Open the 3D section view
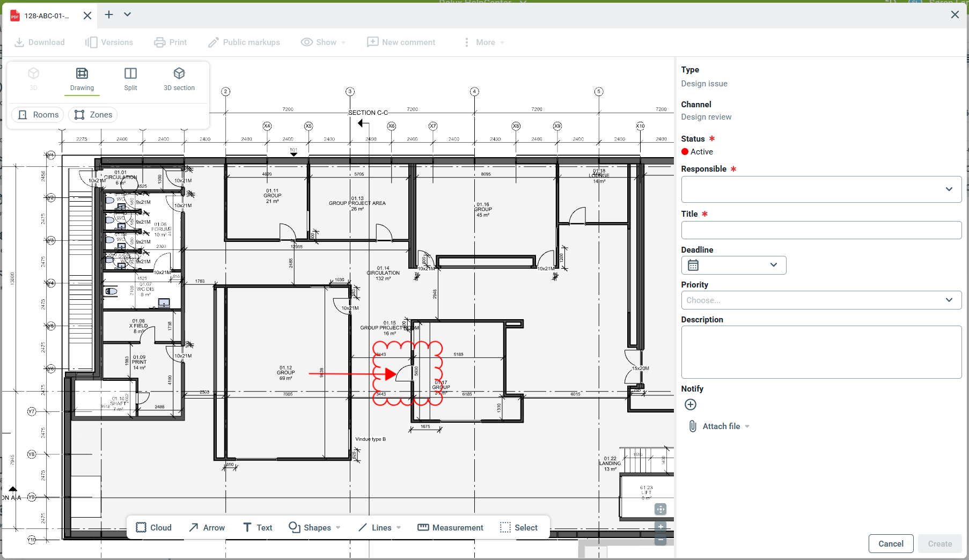 [179, 79]
